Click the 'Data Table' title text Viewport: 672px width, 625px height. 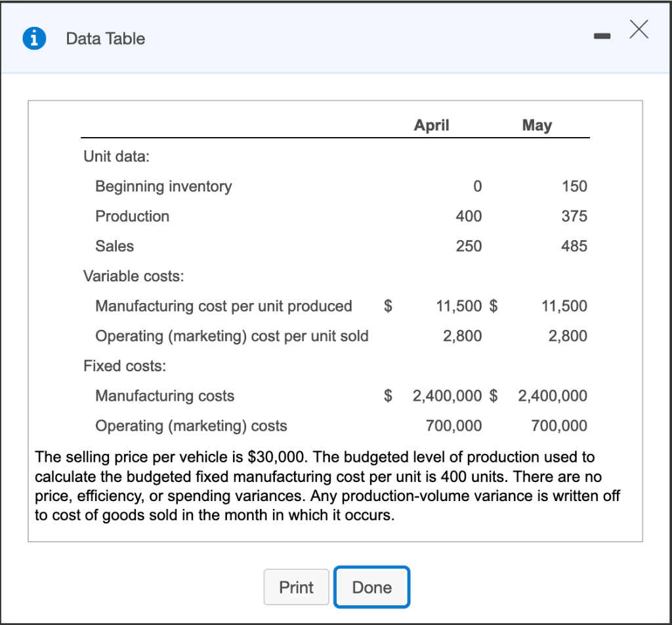[106, 39]
